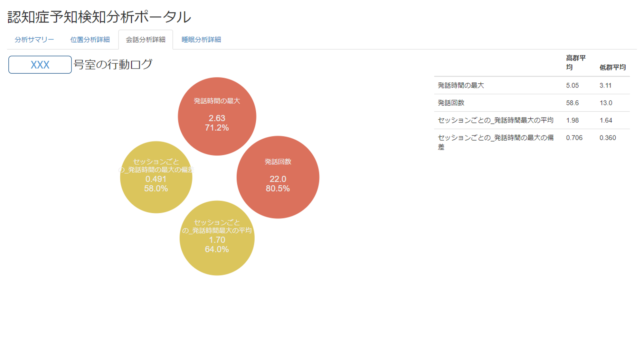Screen dimensions: 644x362
Task: Click the value 0.360 in the table
Action: pyautogui.click(x=607, y=138)
